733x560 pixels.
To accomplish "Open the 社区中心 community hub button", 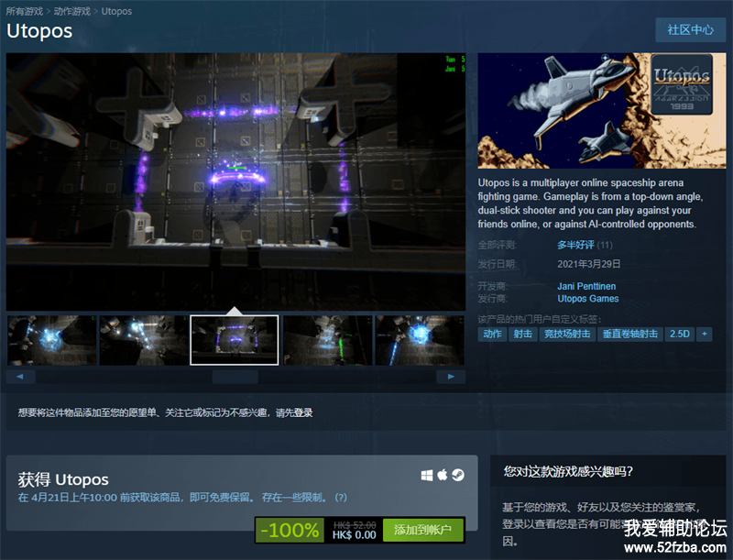I will pyautogui.click(x=691, y=30).
